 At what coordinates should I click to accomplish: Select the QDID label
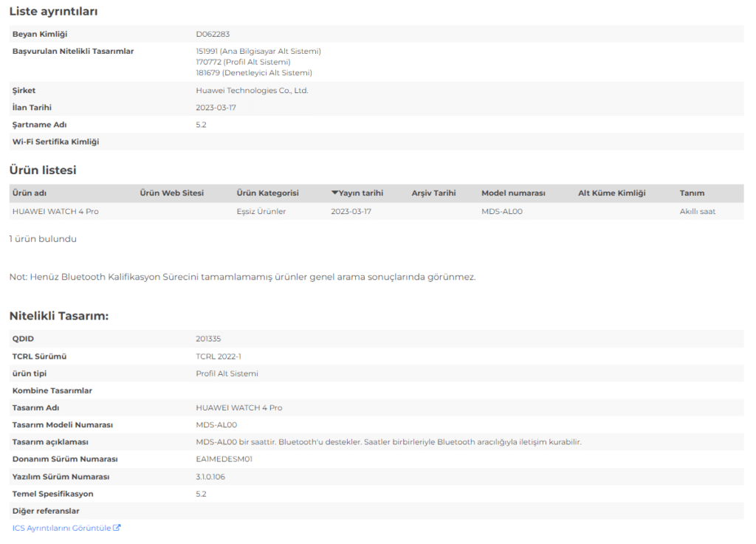[23, 339]
